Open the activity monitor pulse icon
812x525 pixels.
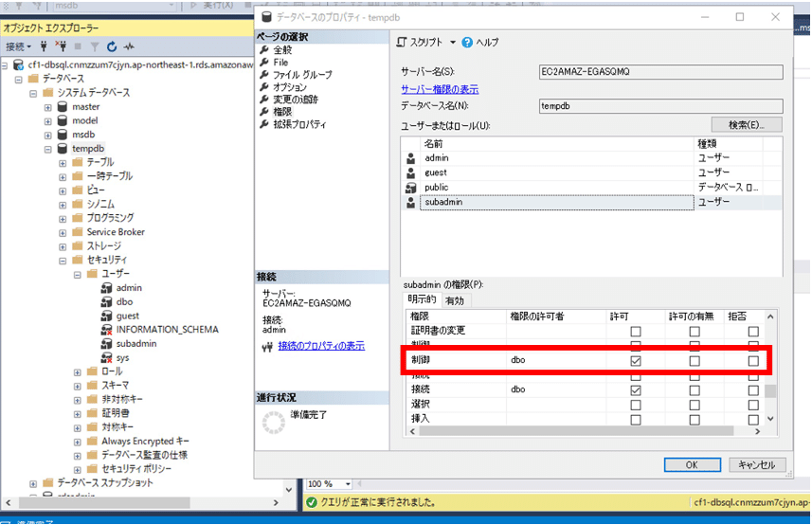[129, 46]
